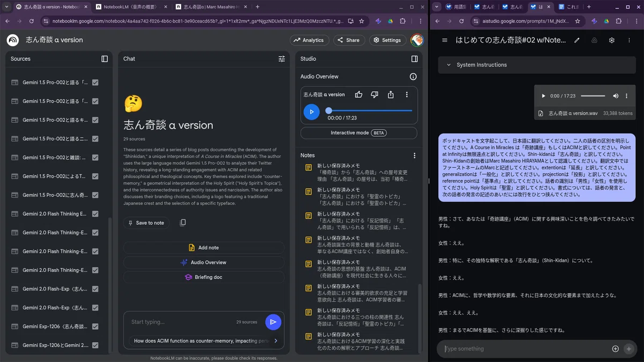644x362 pixels.
Task: Play the wav audio in AI Studio
Action: pyautogui.click(x=543, y=96)
